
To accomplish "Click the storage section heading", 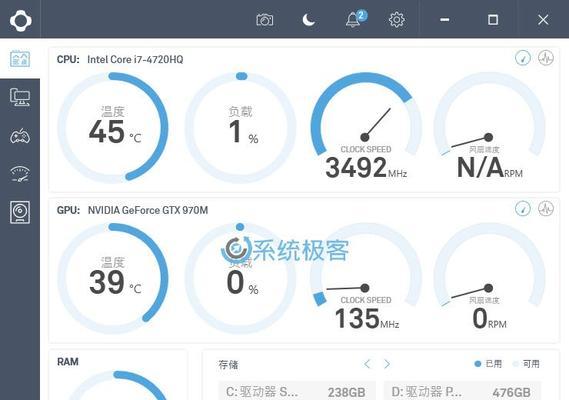I will click(228, 364).
